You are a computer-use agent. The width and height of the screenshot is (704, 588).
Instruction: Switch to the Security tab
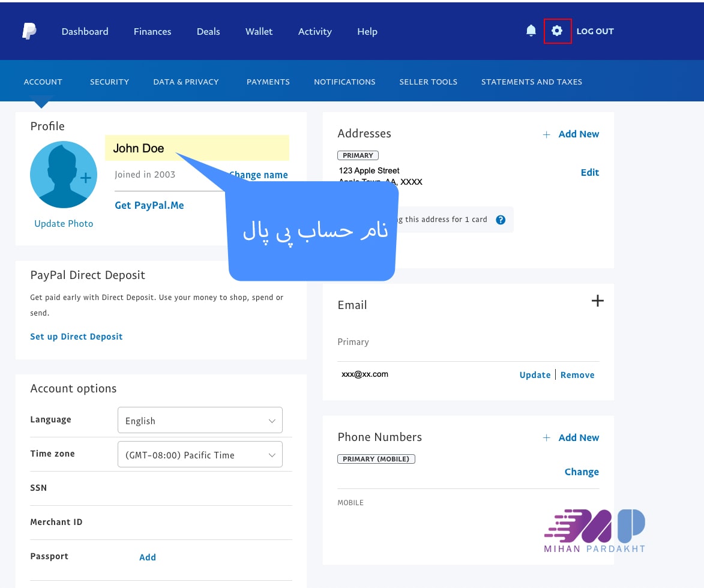click(109, 82)
